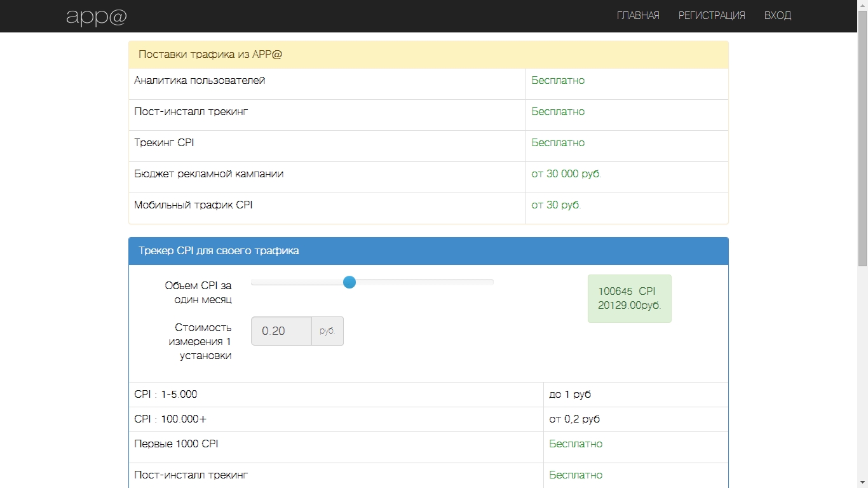Go to the РЕГИСТРАЦИЯ page
The height and width of the screenshot is (488, 868).
(x=711, y=16)
